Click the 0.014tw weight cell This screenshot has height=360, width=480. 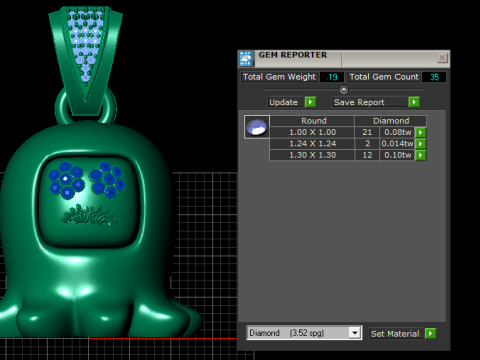pos(397,144)
